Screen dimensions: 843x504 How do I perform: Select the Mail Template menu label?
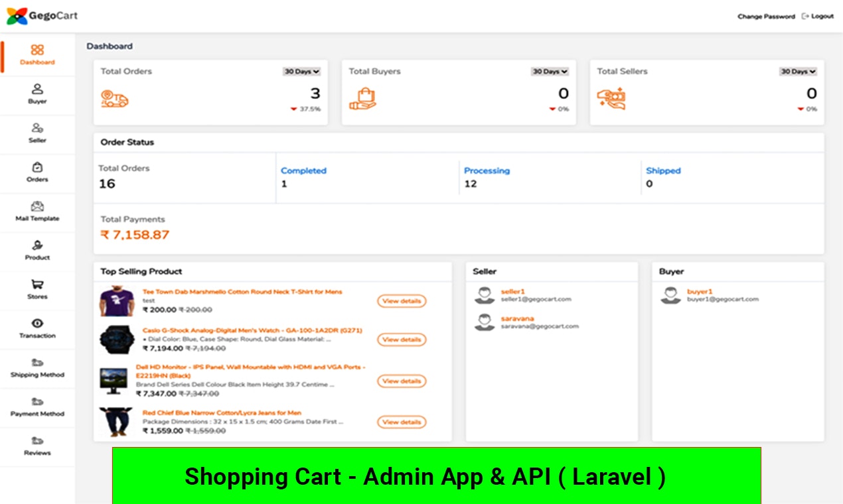point(37,218)
